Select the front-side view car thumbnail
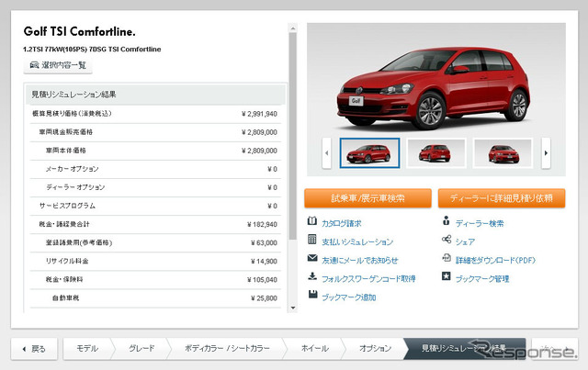This screenshot has height=370, width=588. pyautogui.click(x=369, y=153)
